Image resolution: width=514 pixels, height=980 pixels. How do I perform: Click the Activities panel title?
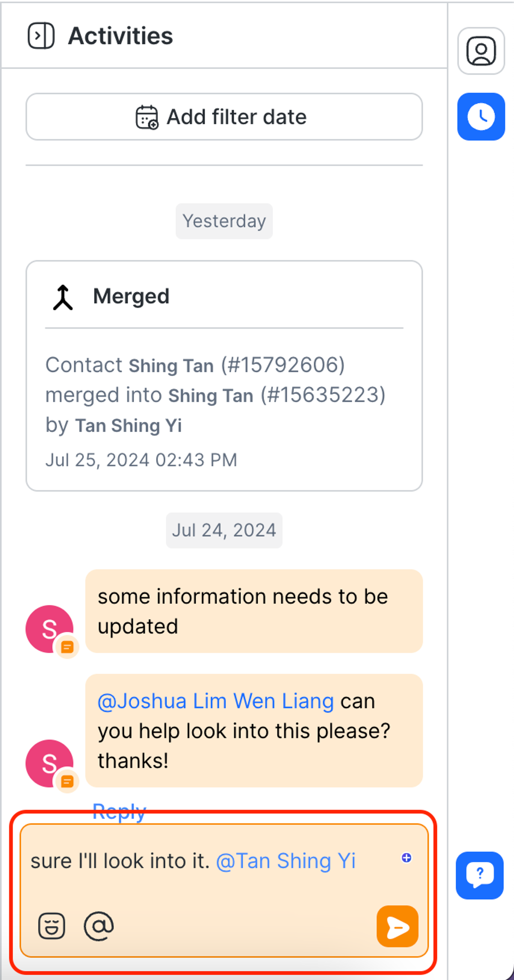click(120, 36)
